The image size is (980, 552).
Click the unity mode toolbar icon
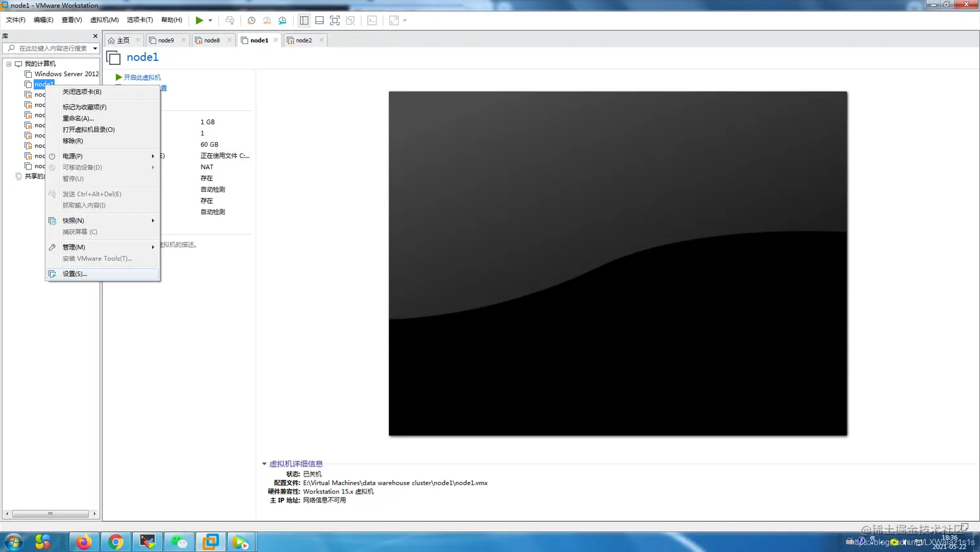click(350, 21)
